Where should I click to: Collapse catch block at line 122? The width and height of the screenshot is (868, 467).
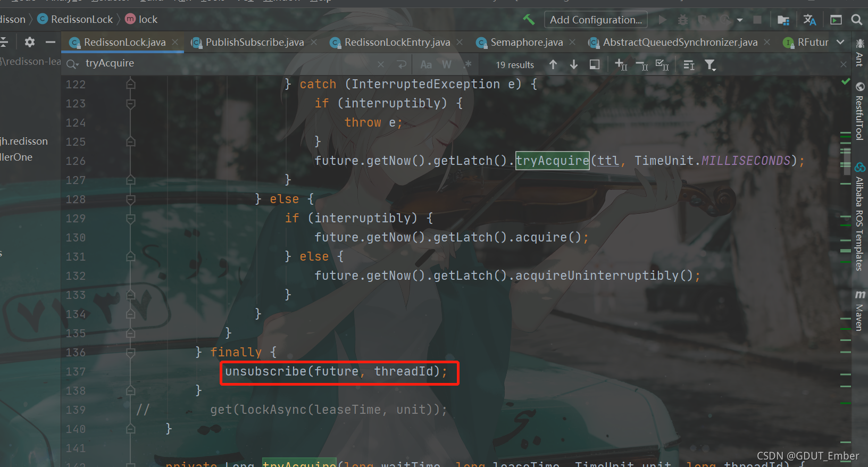[130, 84]
